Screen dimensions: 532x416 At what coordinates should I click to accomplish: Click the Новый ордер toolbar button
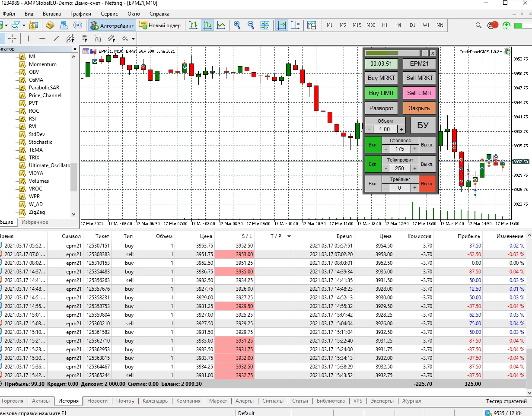(x=160, y=25)
